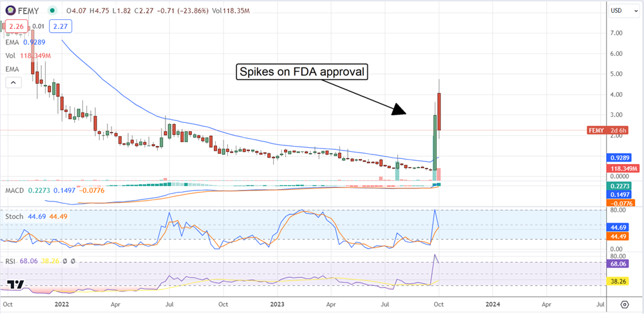Click the 2024 label on time axis
Screen dimensions: 644x314
492,304
